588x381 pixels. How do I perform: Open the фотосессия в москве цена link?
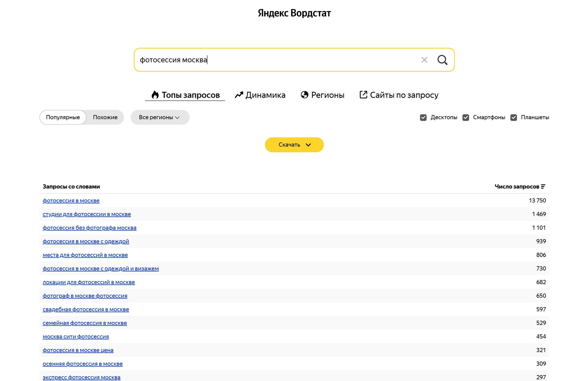coord(78,350)
